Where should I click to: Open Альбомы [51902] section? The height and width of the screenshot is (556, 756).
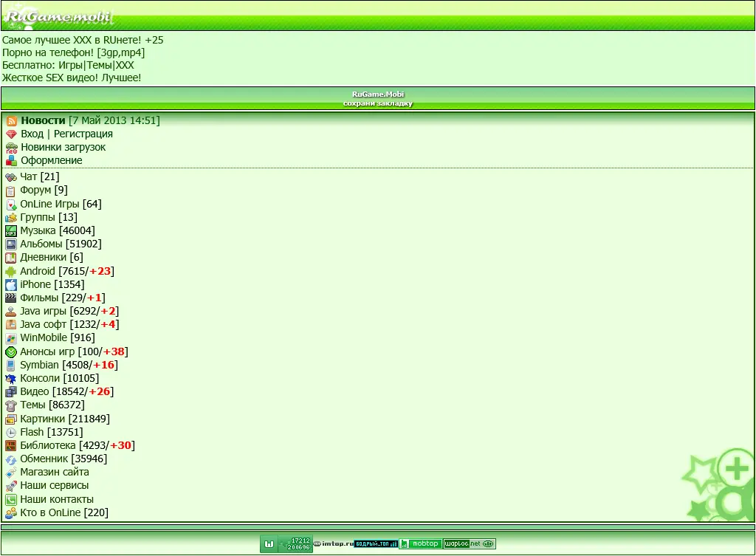[x=61, y=244]
